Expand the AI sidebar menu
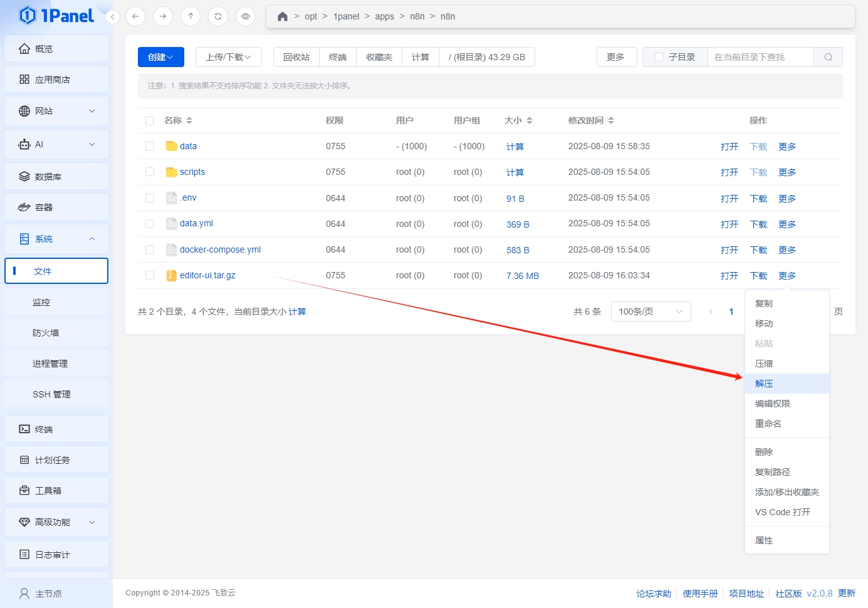The image size is (868, 608). 56,144
